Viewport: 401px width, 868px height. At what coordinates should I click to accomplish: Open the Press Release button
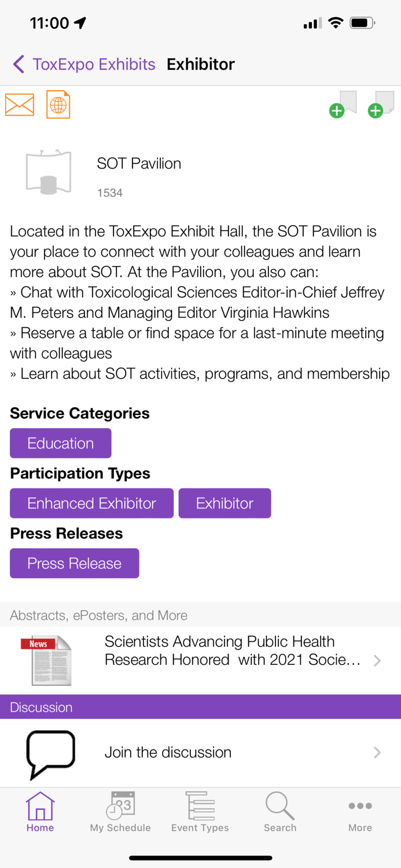tap(75, 564)
